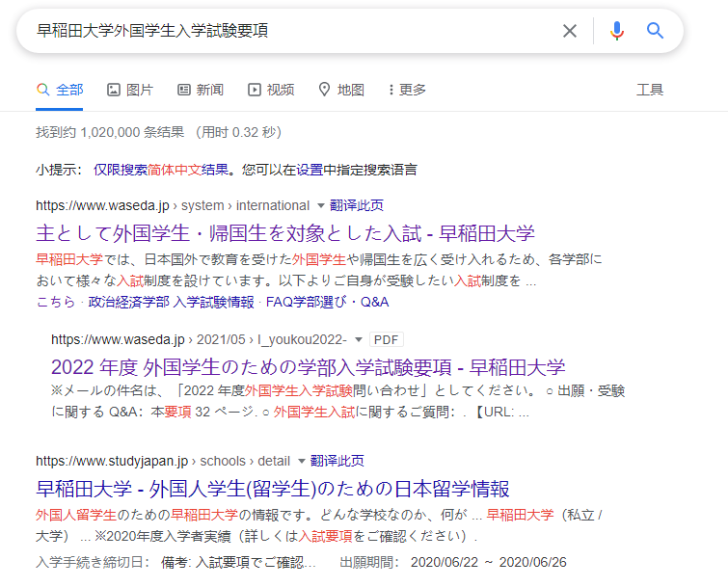Click the 仅限搜索简体中文结果 link
Viewport: 728px width, 587px height.
161,170
